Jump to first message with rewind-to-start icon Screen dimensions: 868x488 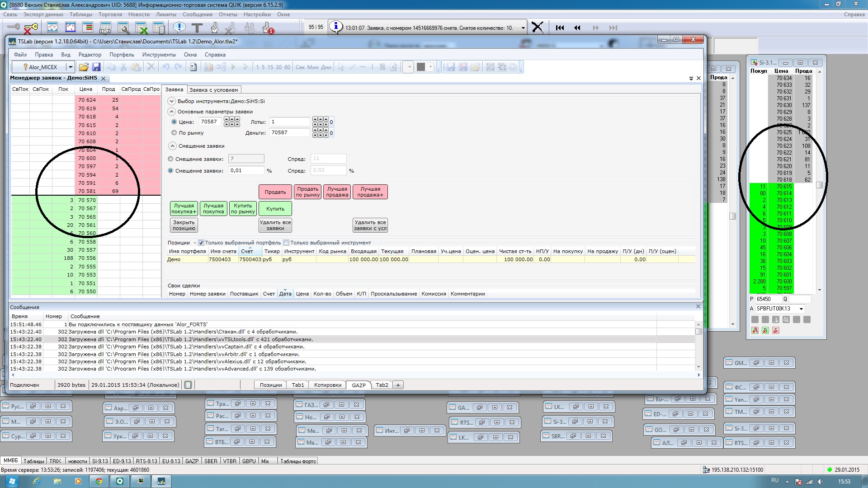tap(560, 28)
